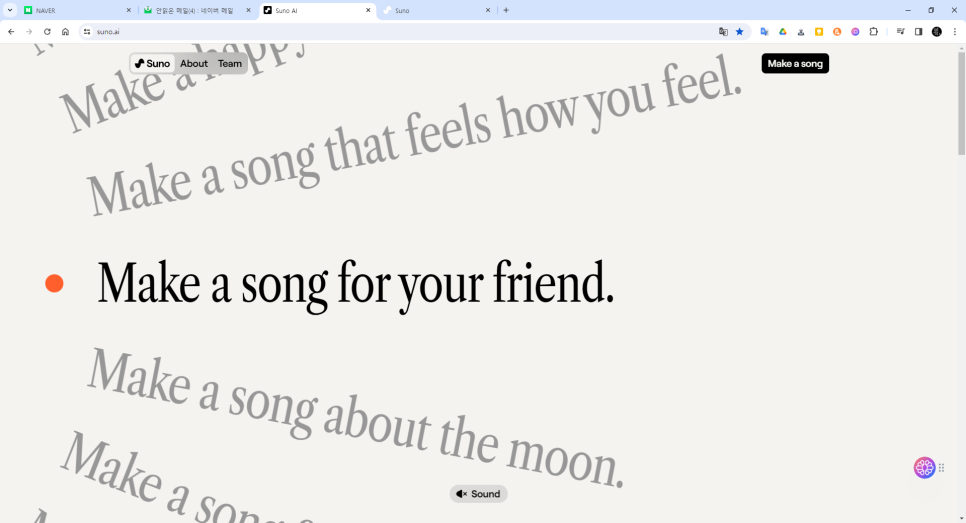Open Google Keep extension
The width and height of the screenshot is (966, 523).
coord(819,31)
